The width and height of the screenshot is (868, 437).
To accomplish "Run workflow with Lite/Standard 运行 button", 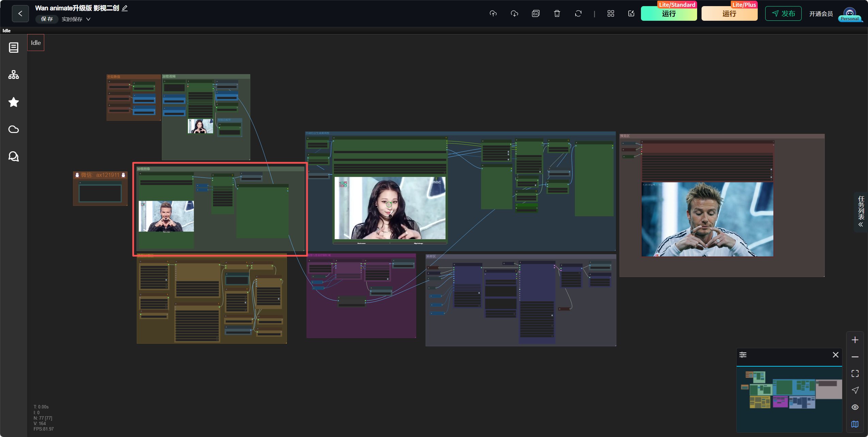I will coord(669,14).
